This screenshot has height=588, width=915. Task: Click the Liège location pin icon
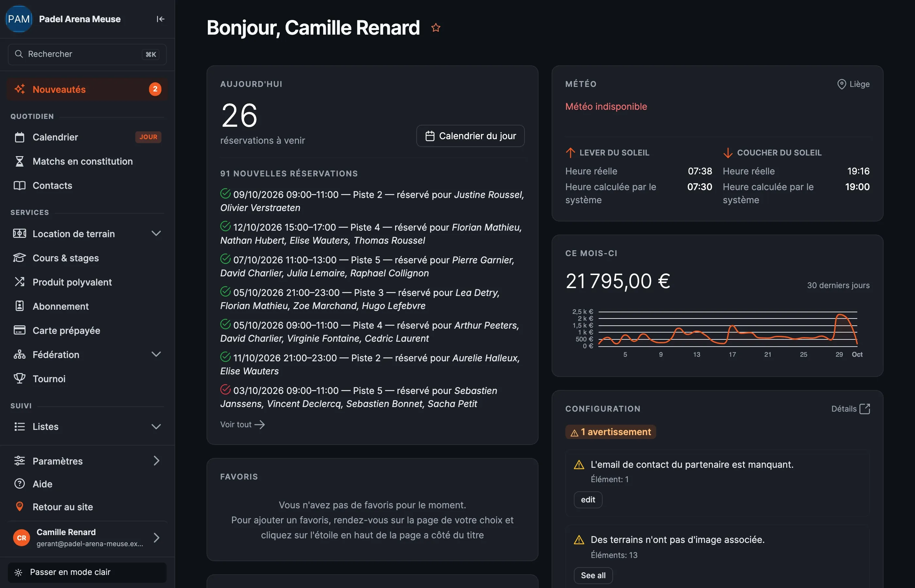841,84
